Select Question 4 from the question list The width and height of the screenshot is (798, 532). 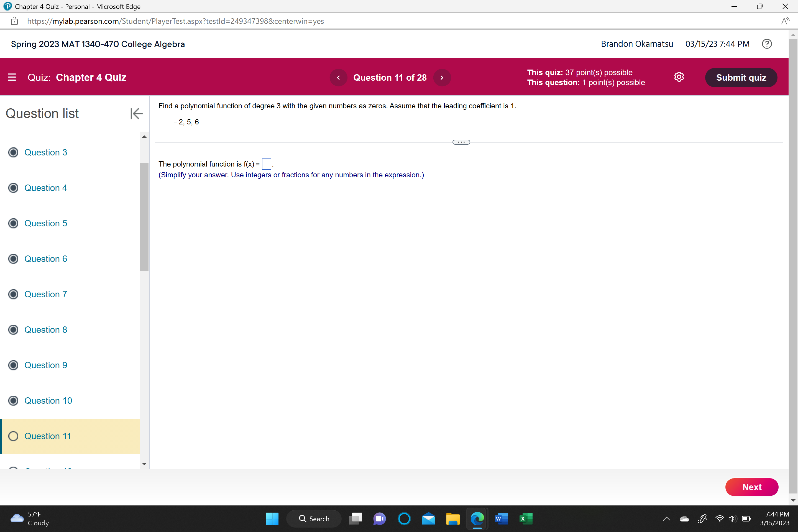point(46,188)
